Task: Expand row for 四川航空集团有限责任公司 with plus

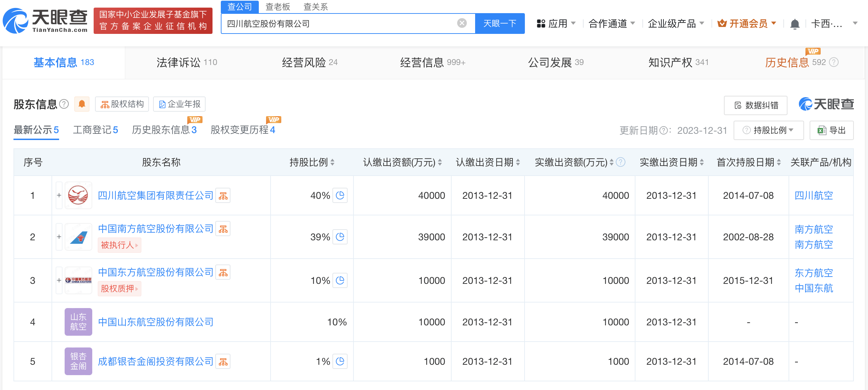Action: click(59, 195)
